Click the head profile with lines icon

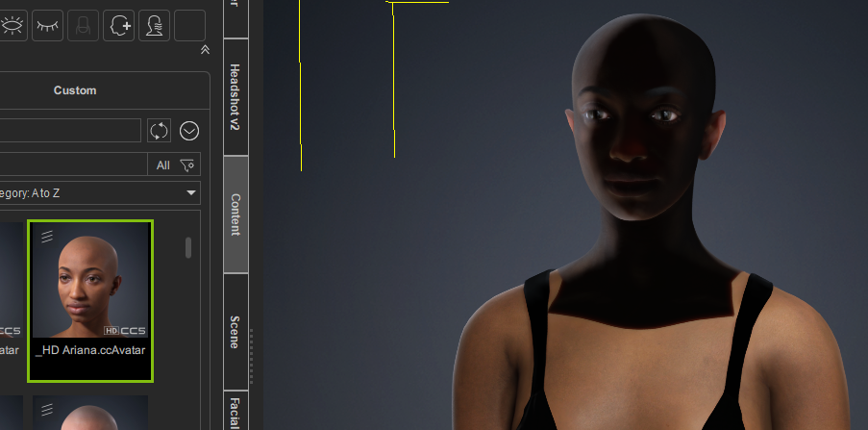(x=154, y=26)
